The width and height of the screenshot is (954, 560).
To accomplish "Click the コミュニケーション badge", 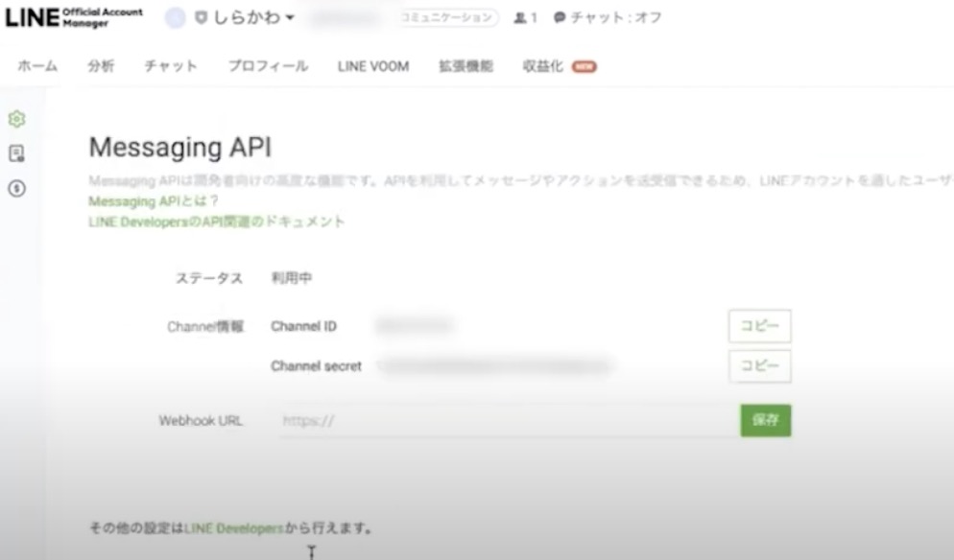I will pyautogui.click(x=448, y=17).
